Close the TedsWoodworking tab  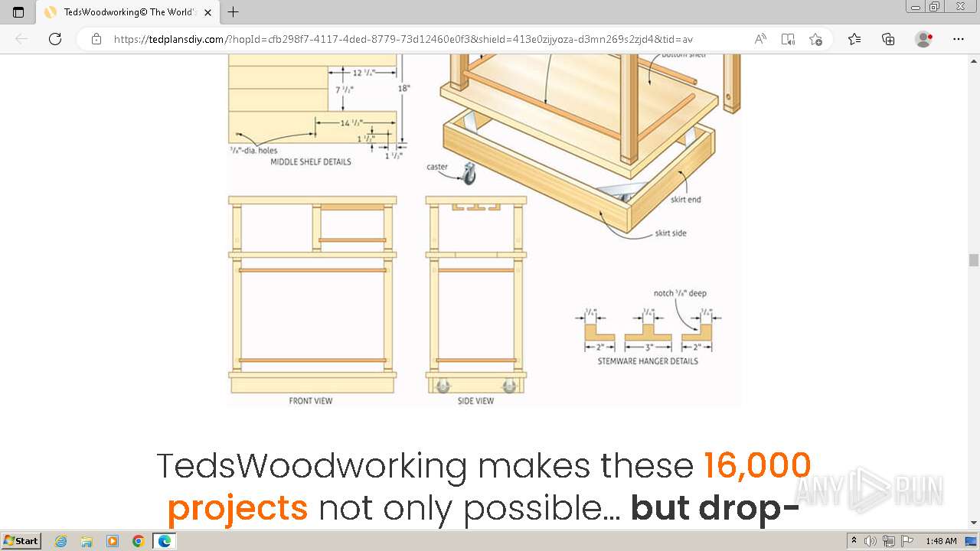point(207,12)
